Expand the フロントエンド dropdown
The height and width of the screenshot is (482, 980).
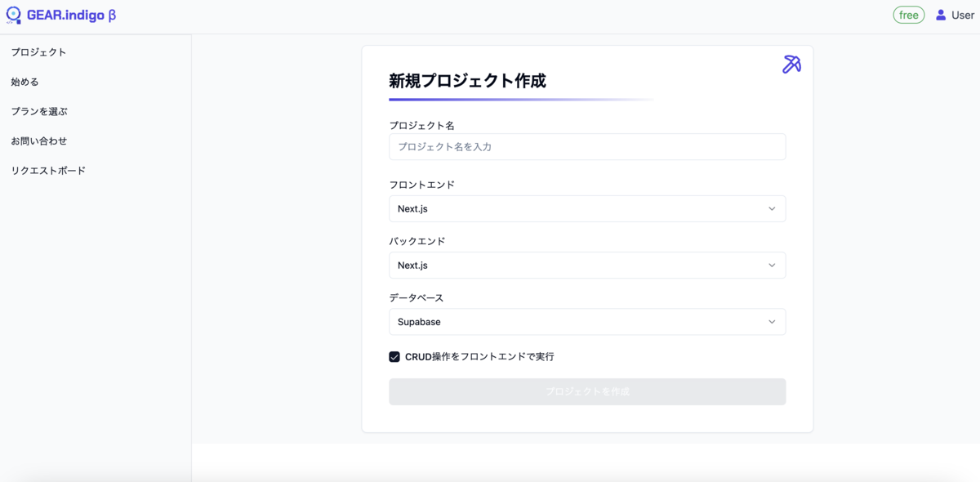[x=587, y=208]
